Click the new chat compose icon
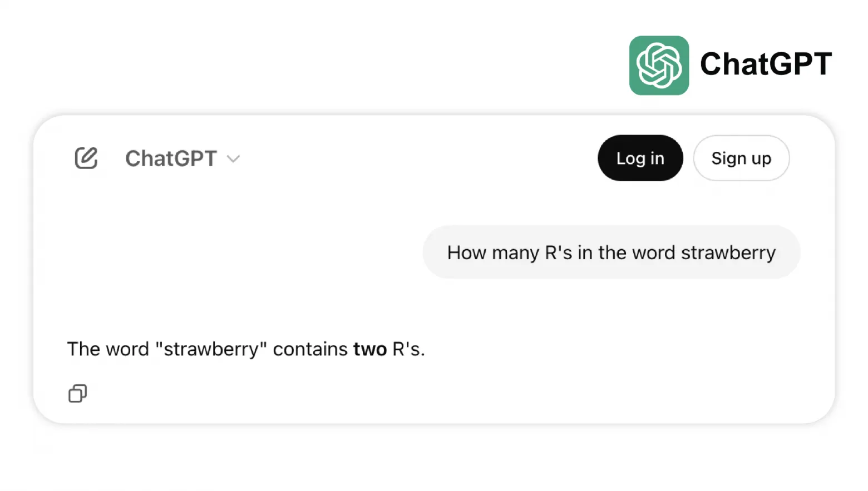This screenshot has height=491, width=868. point(86,158)
